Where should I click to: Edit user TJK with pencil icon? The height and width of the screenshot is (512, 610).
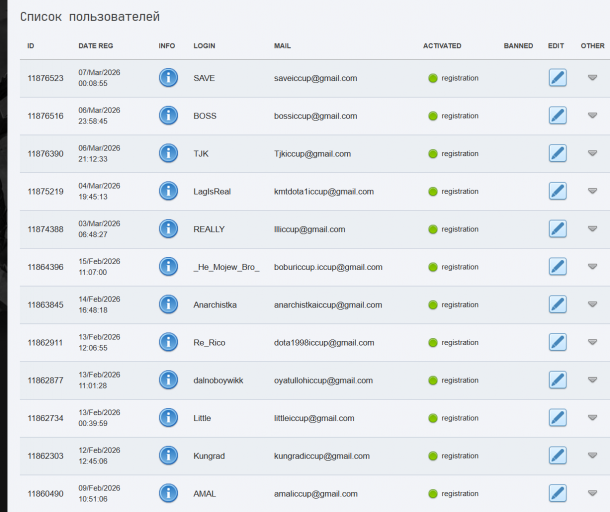pos(558,153)
